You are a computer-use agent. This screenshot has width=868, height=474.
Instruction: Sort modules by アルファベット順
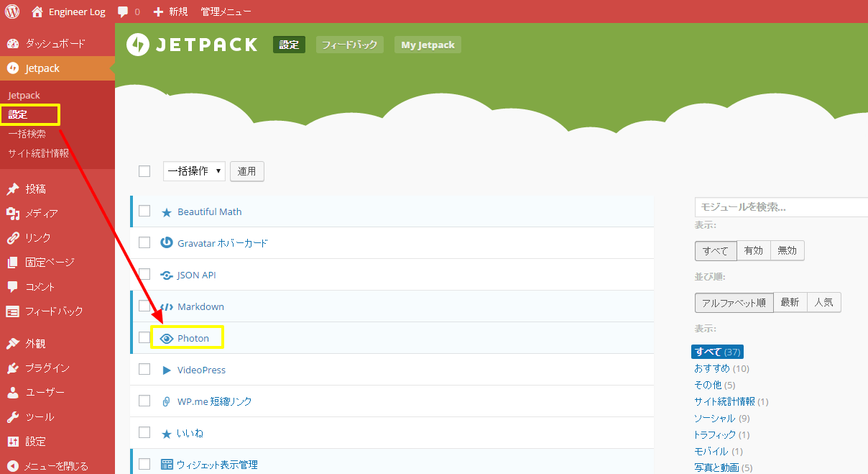click(x=734, y=303)
